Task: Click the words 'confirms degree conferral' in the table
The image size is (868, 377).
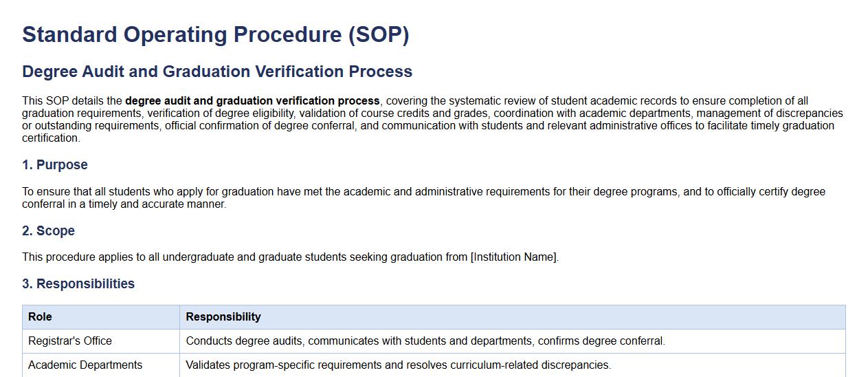Action: pyautogui.click(x=601, y=341)
